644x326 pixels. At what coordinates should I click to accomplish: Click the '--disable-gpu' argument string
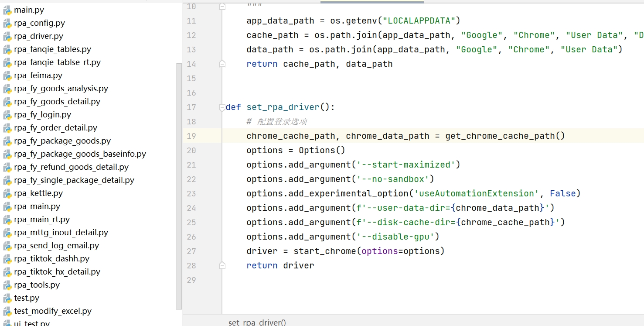click(395, 237)
